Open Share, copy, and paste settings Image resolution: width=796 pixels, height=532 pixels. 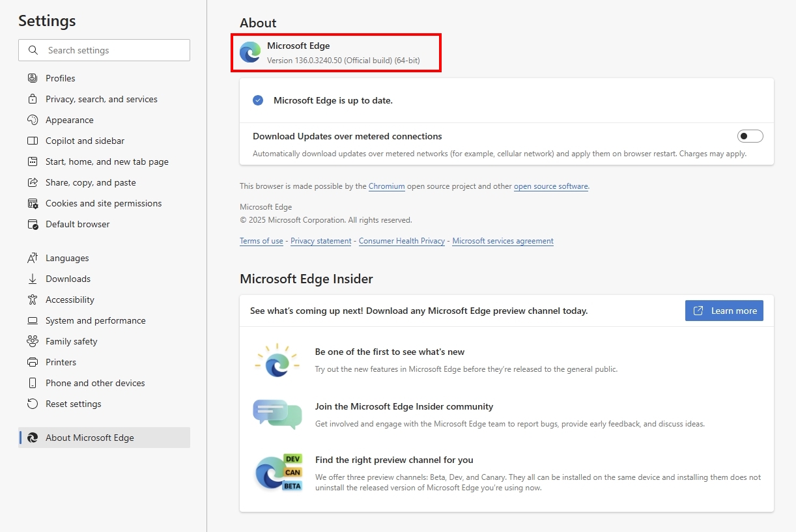click(x=104, y=182)
